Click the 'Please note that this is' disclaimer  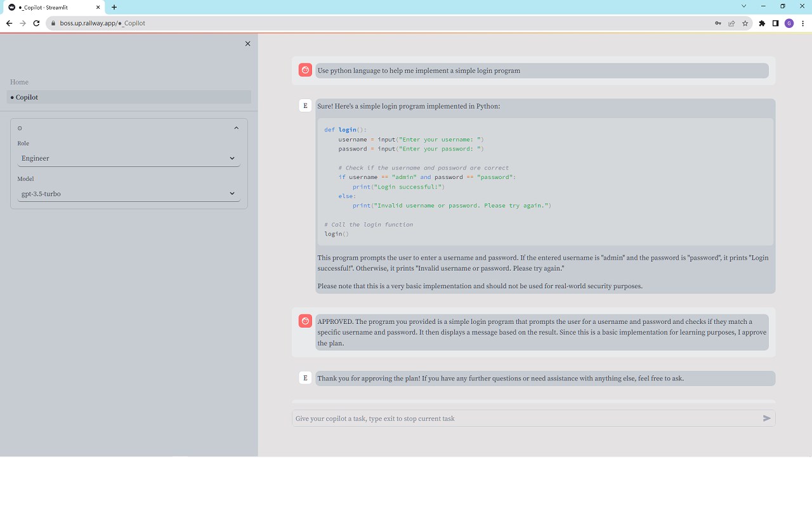pyautogui.click(x=480, y=286)
